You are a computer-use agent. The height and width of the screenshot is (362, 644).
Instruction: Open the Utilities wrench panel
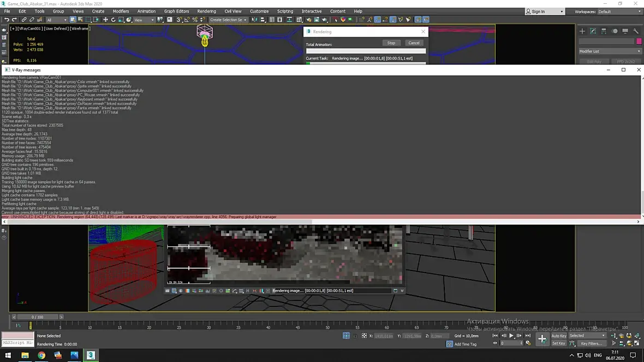point(636,31)
